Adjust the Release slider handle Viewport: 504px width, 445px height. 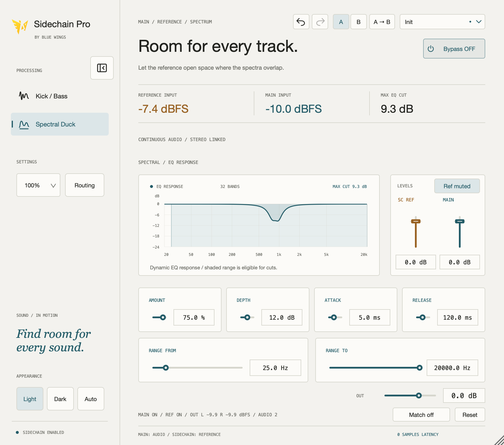423,317
